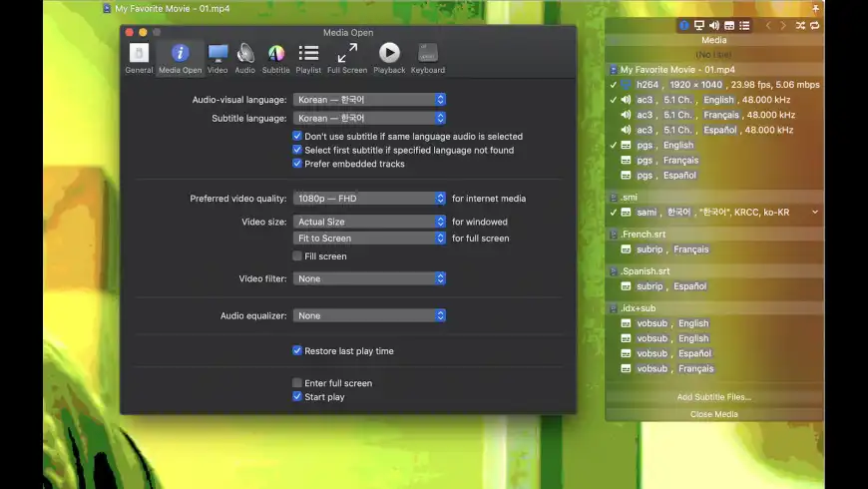Open the Fit to Screen dropdown
The height and width of the screenshot is (489, 868).
[x=369, y=239]
